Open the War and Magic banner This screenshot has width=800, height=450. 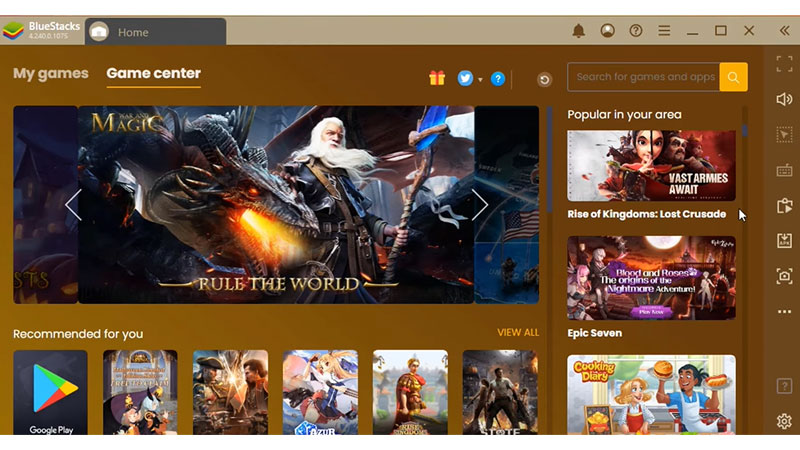[276, 205]
